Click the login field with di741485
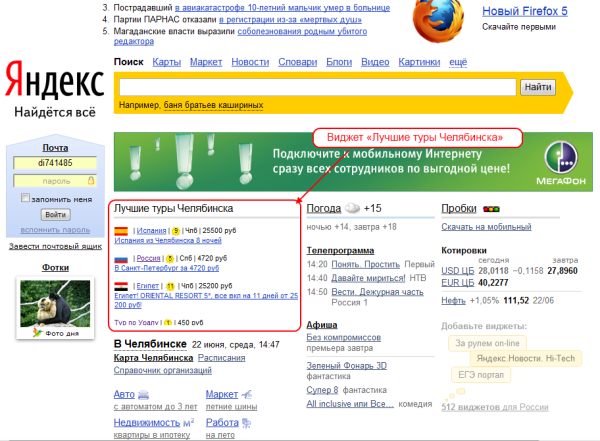Viewport: 600px width, 441px height. 55,163
